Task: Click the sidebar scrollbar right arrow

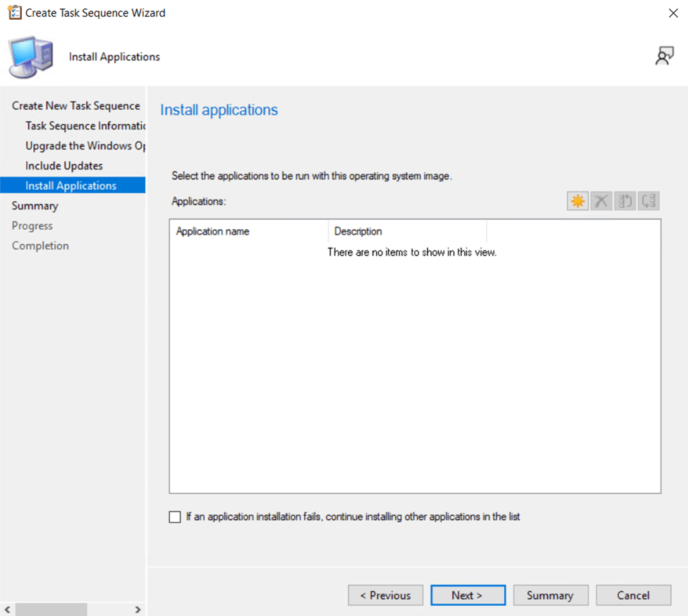Action: [x=138, y=609]
